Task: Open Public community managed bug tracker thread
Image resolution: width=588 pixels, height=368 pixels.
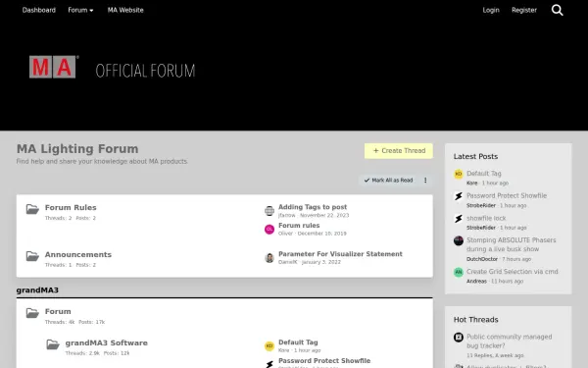Action: point(509,341)
